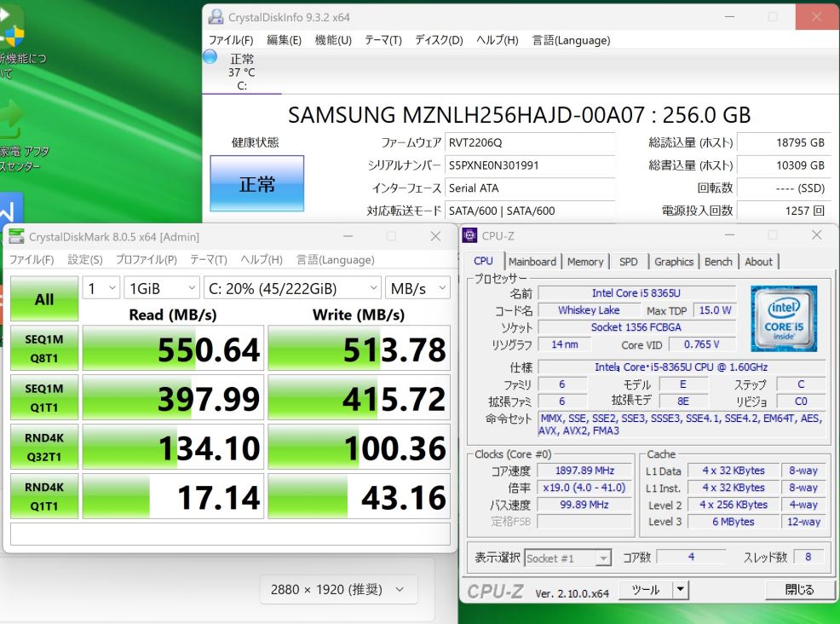
Task: Click the 513.78 sequential write result
Action: tap(359, 349)
